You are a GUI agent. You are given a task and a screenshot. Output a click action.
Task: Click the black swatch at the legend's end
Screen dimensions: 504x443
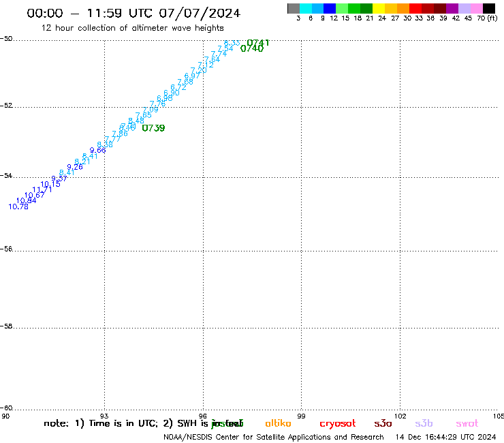(489, 8)
